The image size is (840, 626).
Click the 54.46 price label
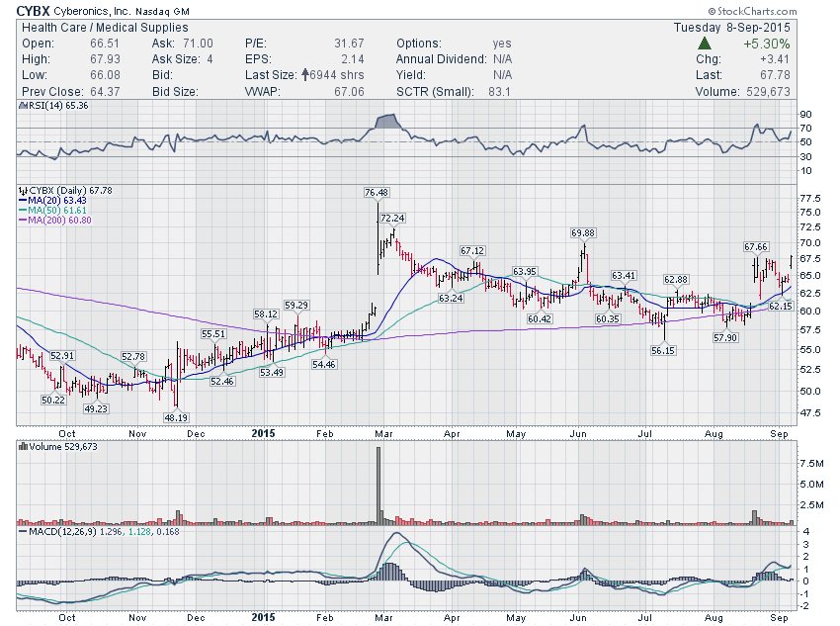323,365
